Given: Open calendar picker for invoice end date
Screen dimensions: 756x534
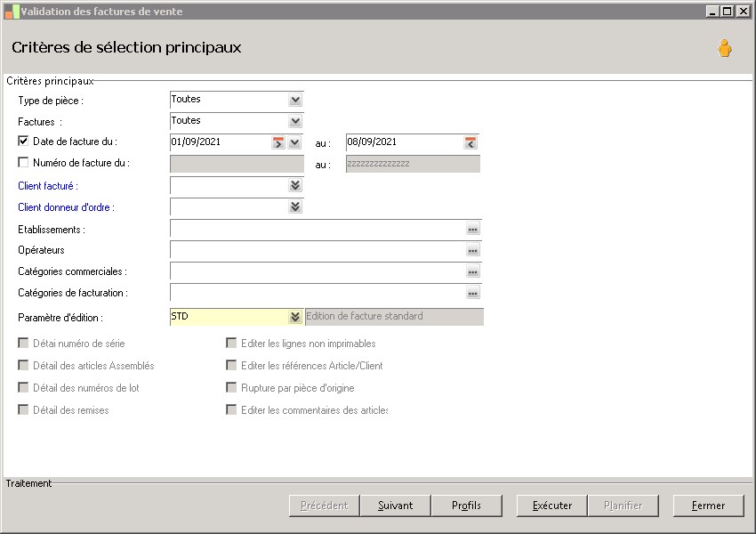Looking at the screenshot, I should [470, 142].
